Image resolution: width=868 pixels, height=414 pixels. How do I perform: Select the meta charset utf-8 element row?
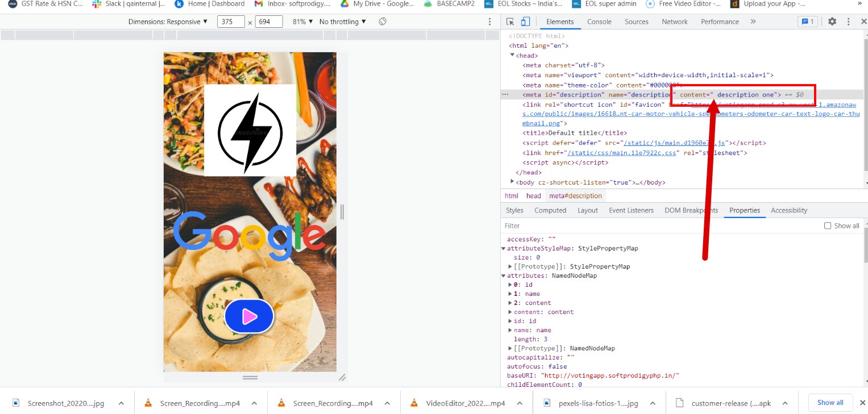[563, 65]
